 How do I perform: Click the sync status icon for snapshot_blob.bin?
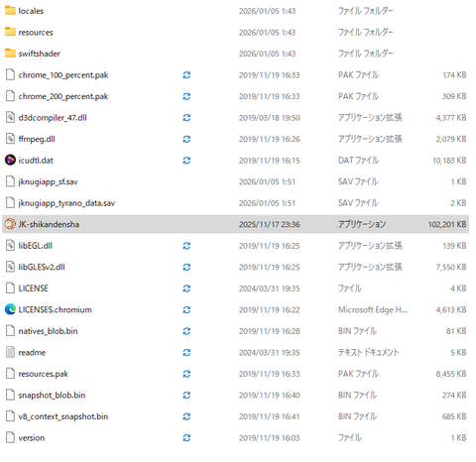tap(186, 396)
